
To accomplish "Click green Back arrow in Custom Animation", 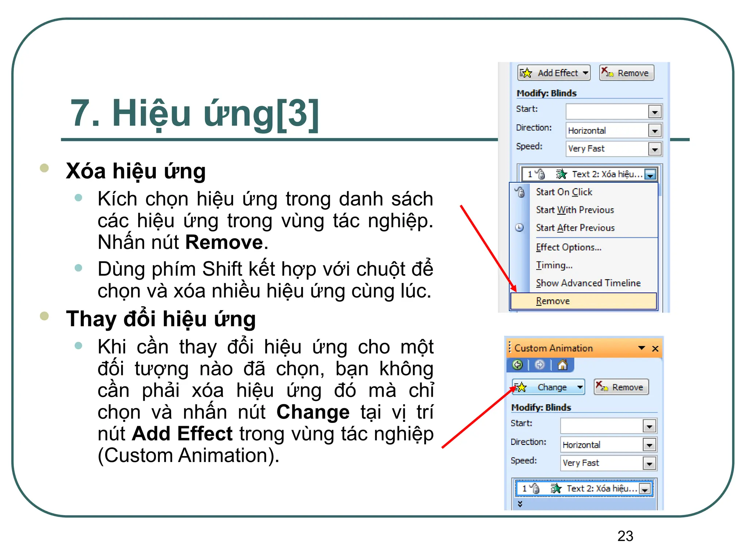I will click(x=518, y=365).
